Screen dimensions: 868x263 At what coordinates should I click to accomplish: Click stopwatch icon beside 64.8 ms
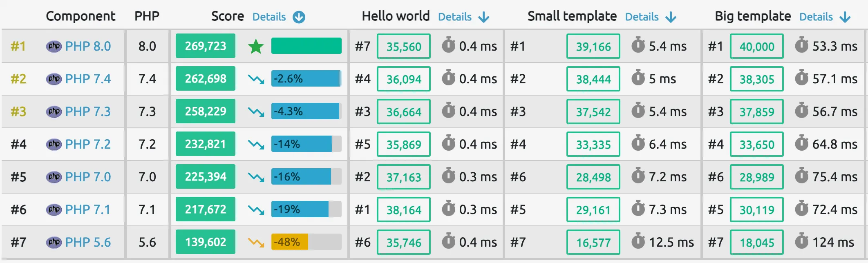coord(801,143)
